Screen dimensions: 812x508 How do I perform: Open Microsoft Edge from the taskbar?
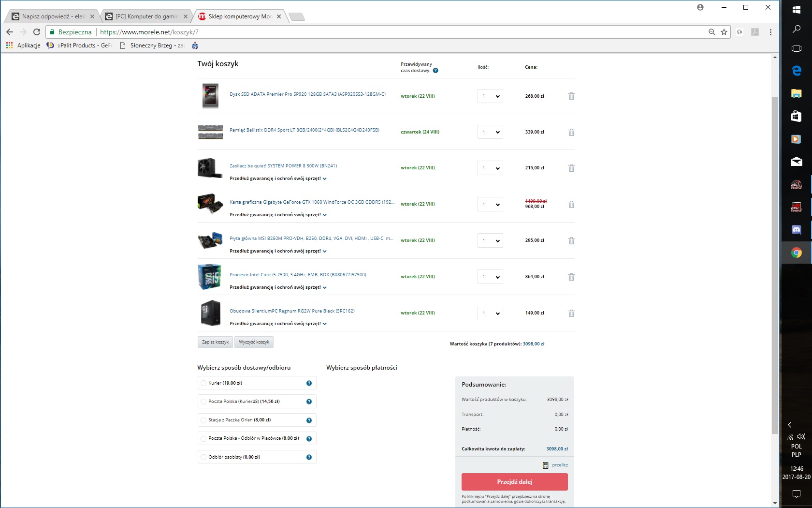point(797,71)
